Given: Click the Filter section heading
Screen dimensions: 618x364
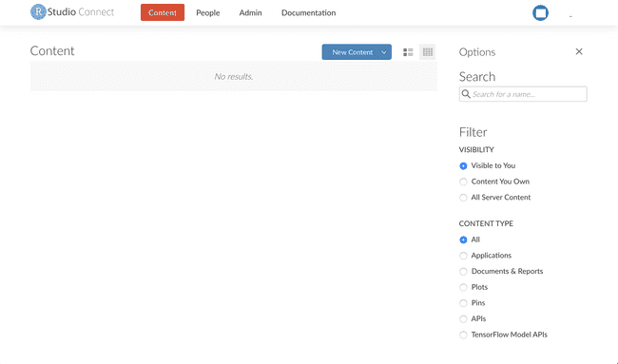Looking at the screenshot, I should (473, 132).
